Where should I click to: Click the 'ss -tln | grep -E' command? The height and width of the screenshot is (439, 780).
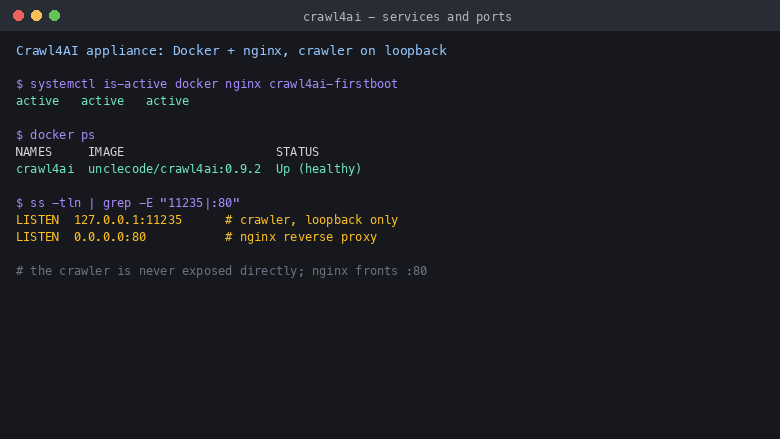pos(128,203)
